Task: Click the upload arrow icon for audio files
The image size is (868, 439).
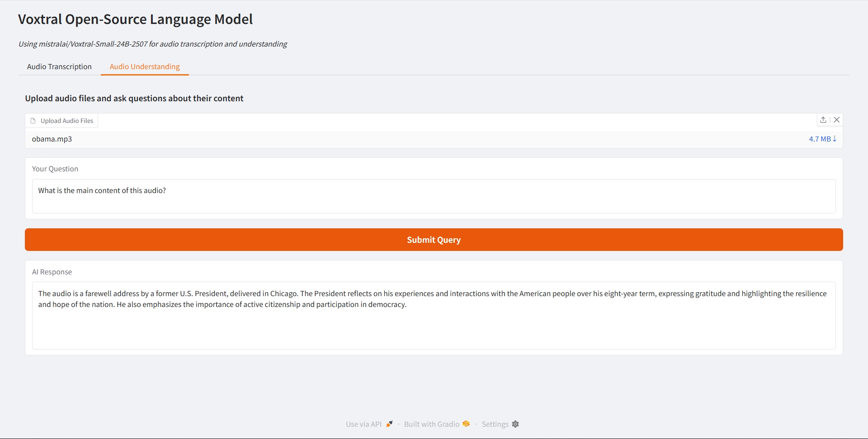Action: click(823, 120)
